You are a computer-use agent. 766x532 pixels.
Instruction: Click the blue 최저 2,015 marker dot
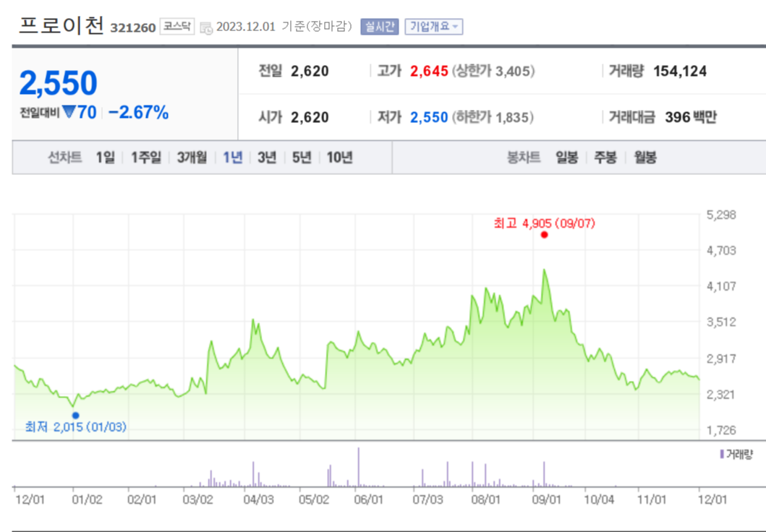(75, 416)
